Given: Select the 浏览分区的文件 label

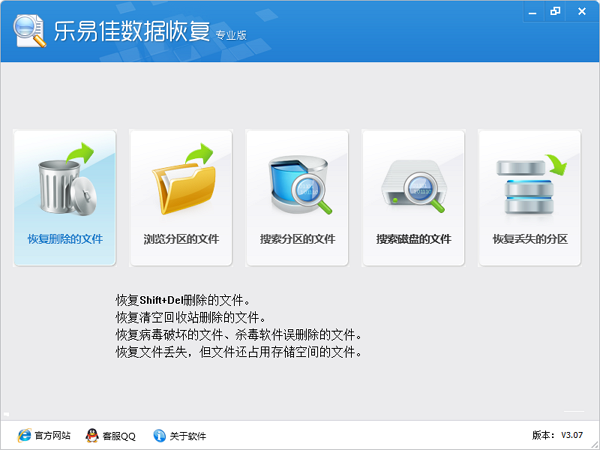Looking at the screenshot, I should (x=181, y=239).
